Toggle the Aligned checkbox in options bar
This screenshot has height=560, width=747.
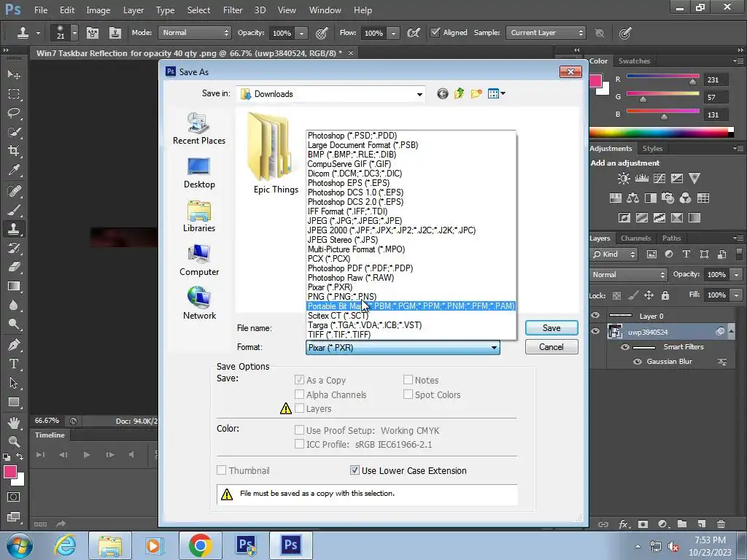point(435,32)
